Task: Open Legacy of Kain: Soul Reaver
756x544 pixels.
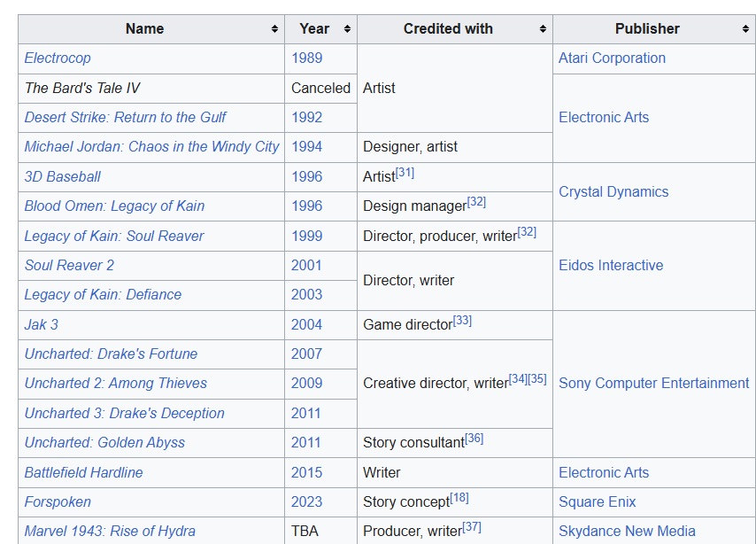Action: point(114,236)
